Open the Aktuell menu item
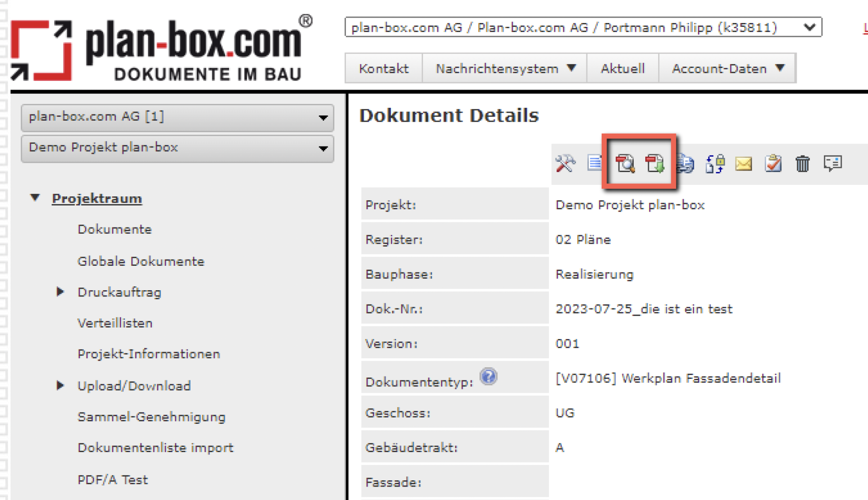The height and width of the screenshot is (500, 868). [x=623, y=68]
